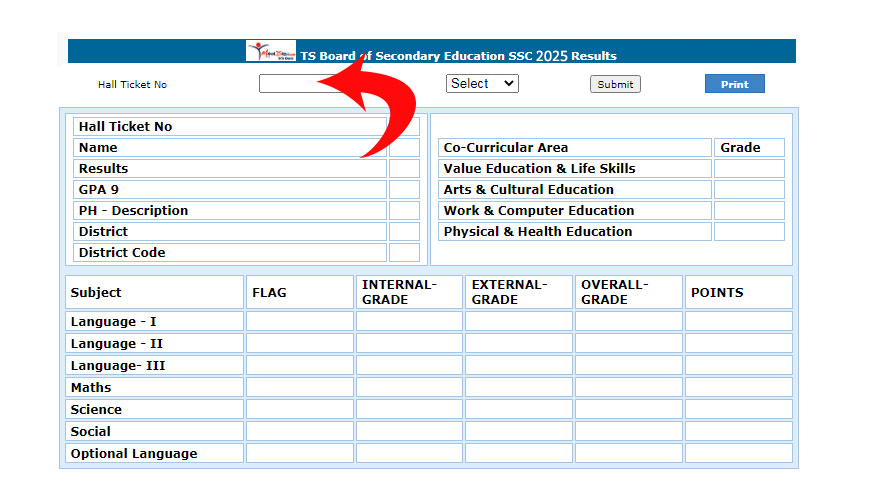875x500 pixels.
Task: Select the Science subject row
Action: pyautogui.click(x=429, y=409)
